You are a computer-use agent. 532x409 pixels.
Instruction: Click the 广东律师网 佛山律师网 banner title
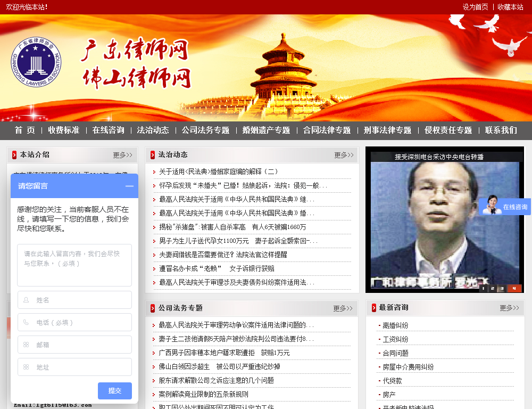coord(136,63)
